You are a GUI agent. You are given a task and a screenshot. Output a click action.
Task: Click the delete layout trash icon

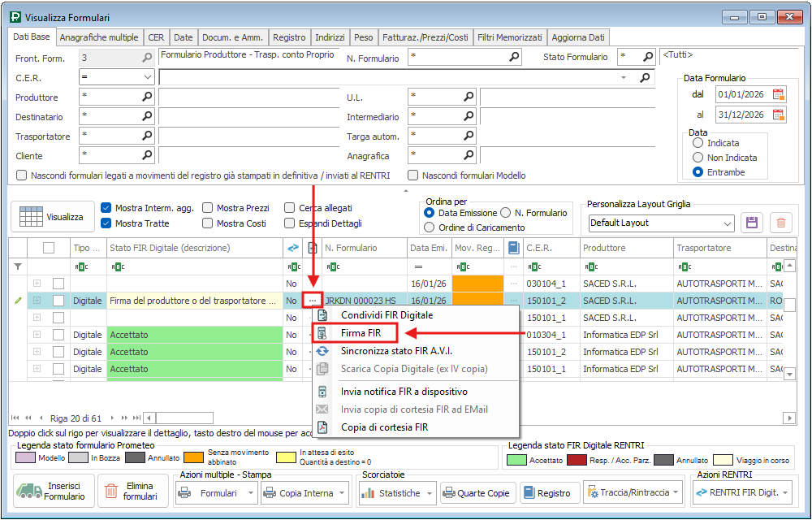pyautogui.click(x=780, y=223)
